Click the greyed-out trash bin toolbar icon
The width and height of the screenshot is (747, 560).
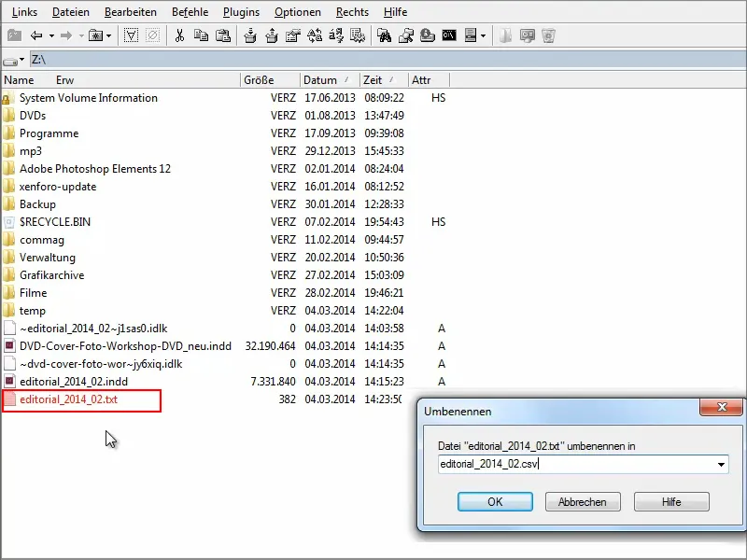549,35
